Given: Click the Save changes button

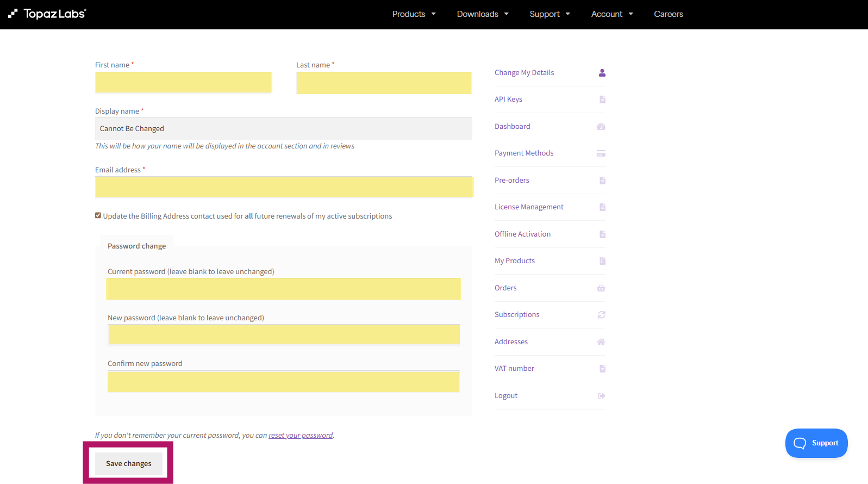Looking at the screenshot, I should (129, 464).
